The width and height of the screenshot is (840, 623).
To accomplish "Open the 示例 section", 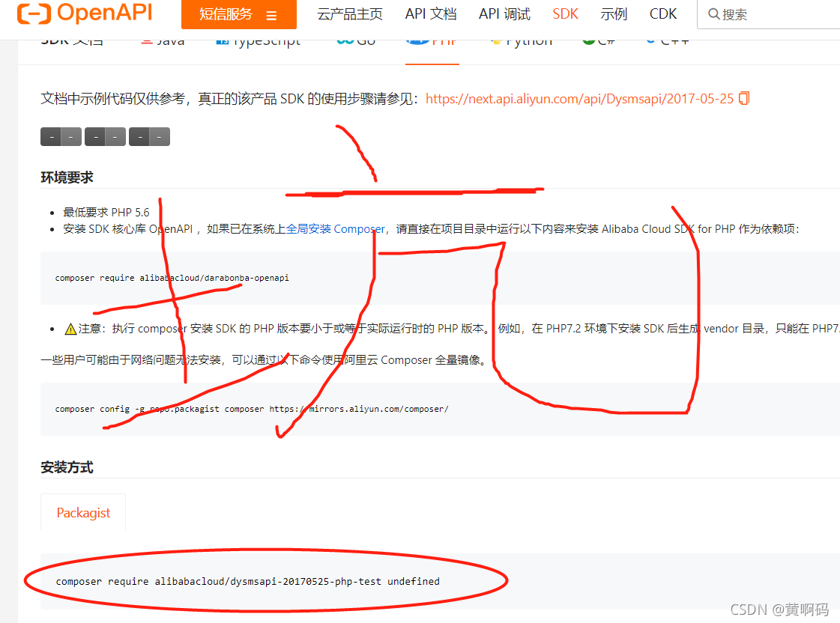I will (x=614, y=14).
